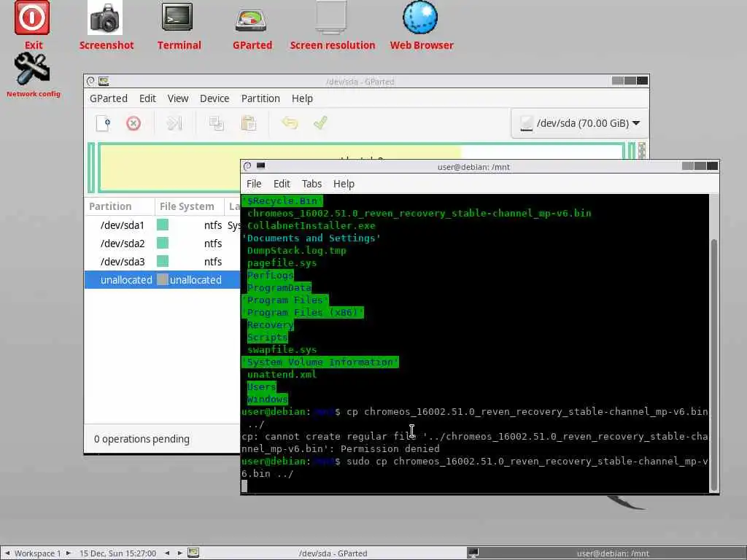Click the Workspace 1 label in the taskbar
The width and height of the screenshot is (747, 560).
[37, 553]
